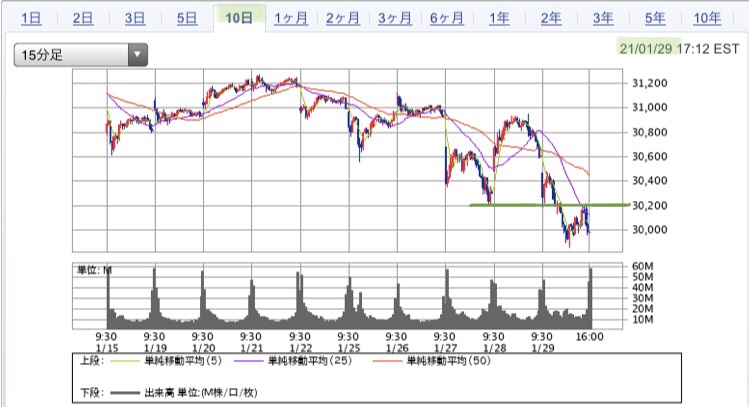
Task: Click the 1/27 date label
Action: [445, 348]
